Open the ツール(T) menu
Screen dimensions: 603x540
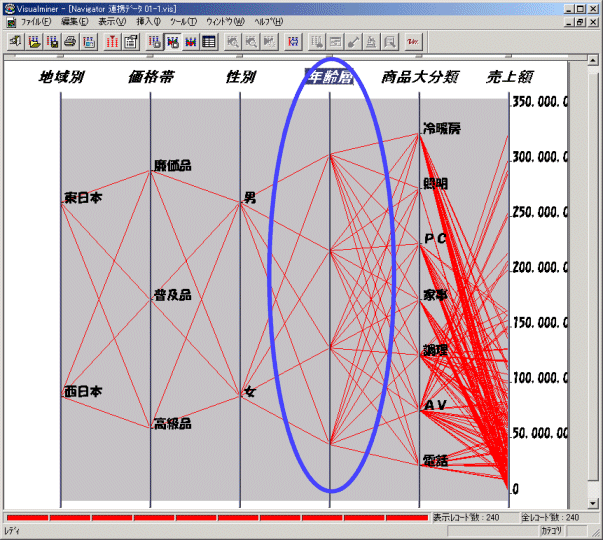(182, 21)
